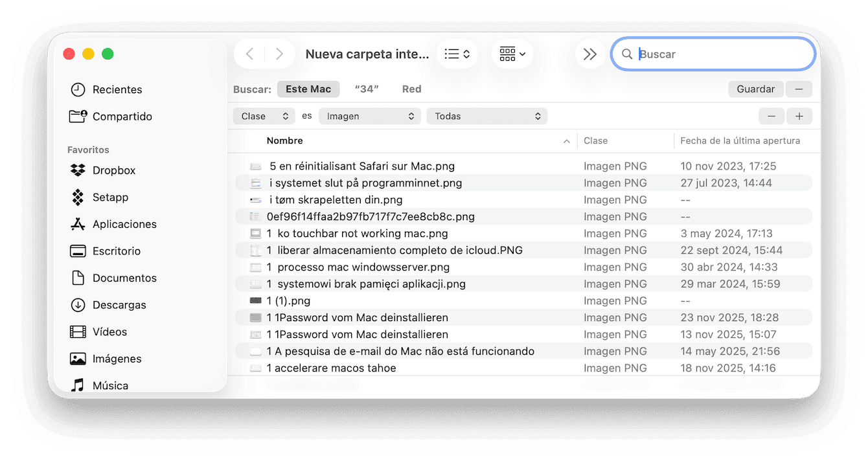Switch search scope to Red
868x461 pixels.
point(411,89)
